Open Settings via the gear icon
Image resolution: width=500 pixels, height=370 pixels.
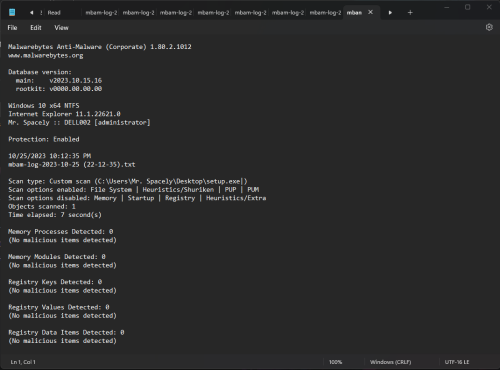pos(489,27)
